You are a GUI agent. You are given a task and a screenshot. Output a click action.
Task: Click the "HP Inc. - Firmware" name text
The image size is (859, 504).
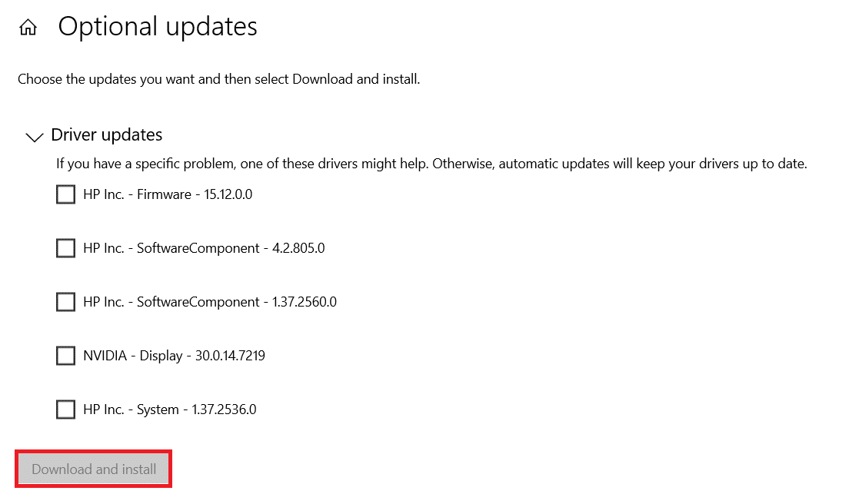click(137, 194)
